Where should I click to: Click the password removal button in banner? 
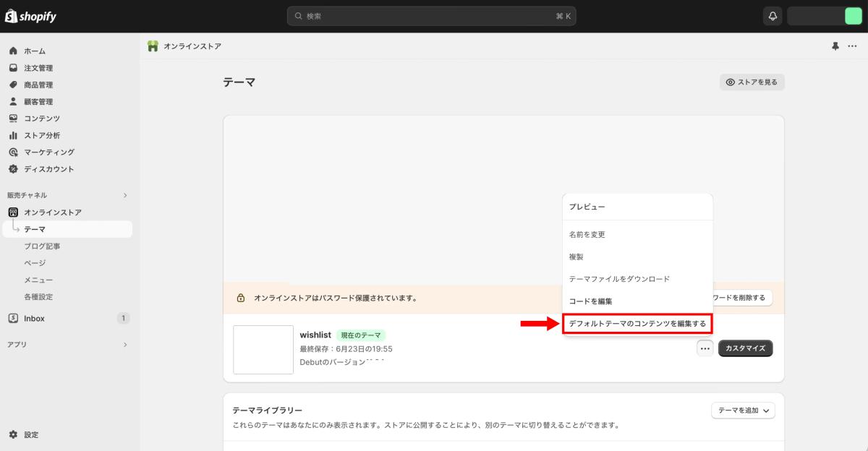pos(743,298)
